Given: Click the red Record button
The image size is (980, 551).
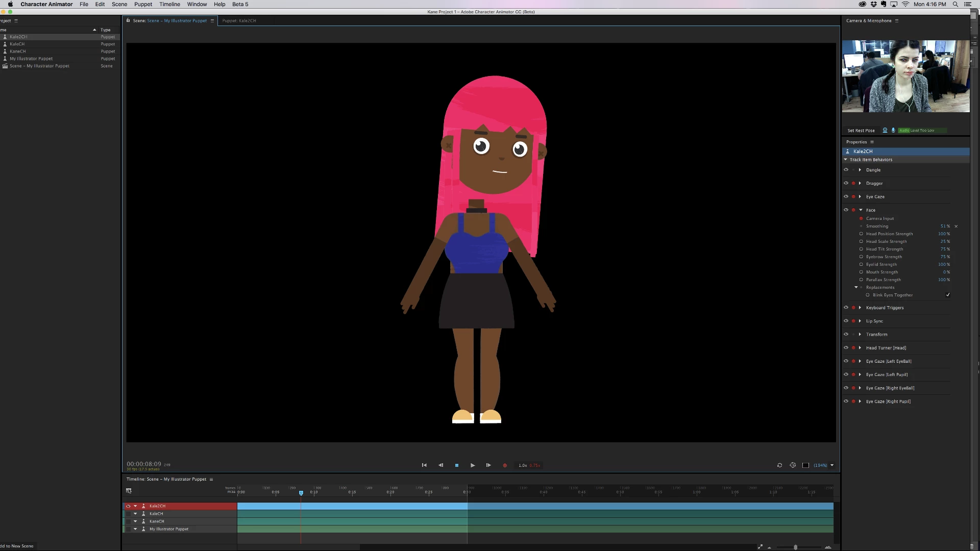Looking at the screenshot, I should [505, 465].
